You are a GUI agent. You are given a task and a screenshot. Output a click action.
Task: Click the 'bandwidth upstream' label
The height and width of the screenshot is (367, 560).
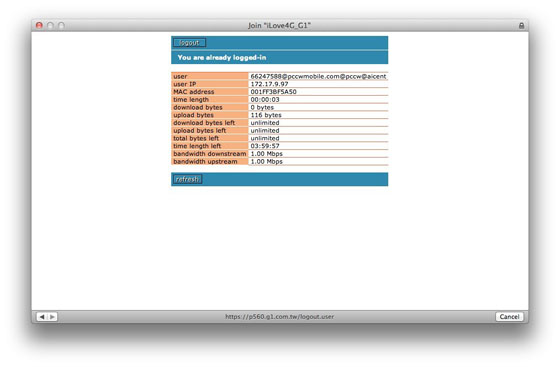pyautogui.click(x=205, y=162)
